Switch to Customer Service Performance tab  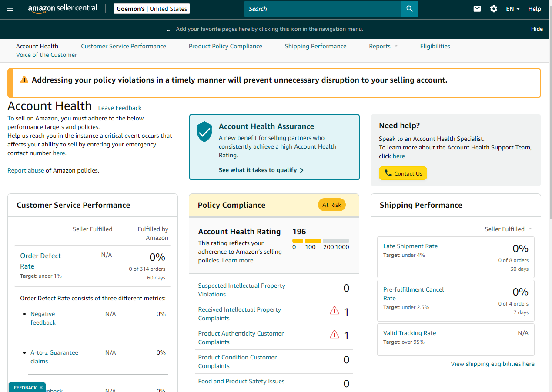click(x=124, y=46)
